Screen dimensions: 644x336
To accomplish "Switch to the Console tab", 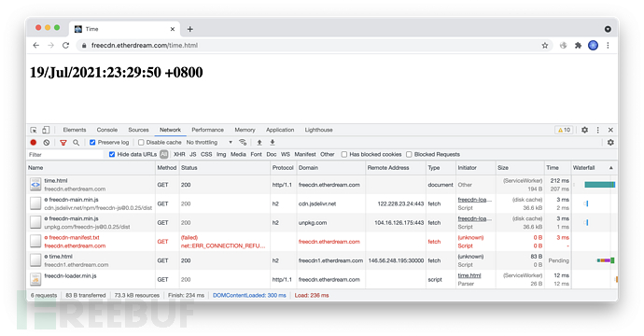I will click(x=106, y=130).
